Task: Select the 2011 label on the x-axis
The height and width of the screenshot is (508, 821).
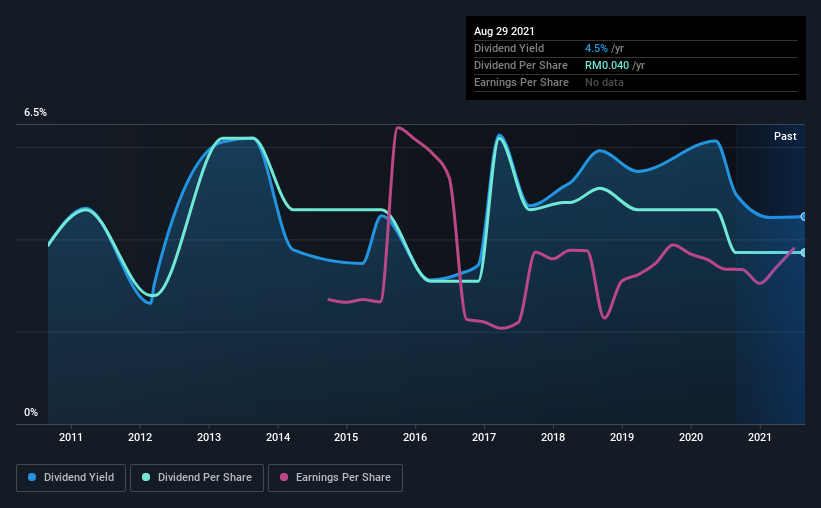Action: [71, 437]
